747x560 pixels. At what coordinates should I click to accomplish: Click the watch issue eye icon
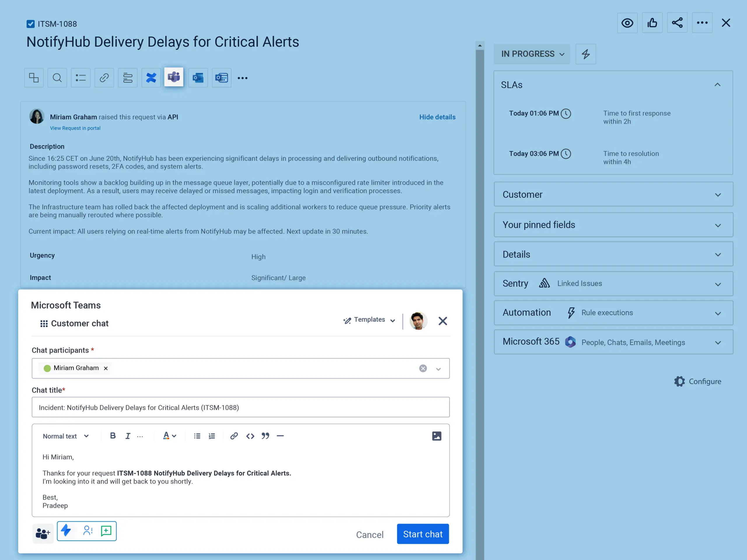tap(627, 23)
